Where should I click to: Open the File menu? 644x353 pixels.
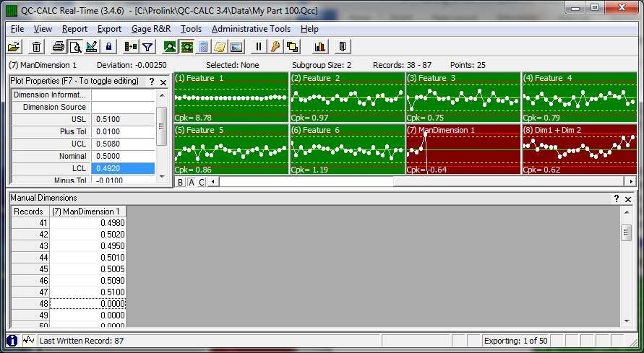(17, 29)
